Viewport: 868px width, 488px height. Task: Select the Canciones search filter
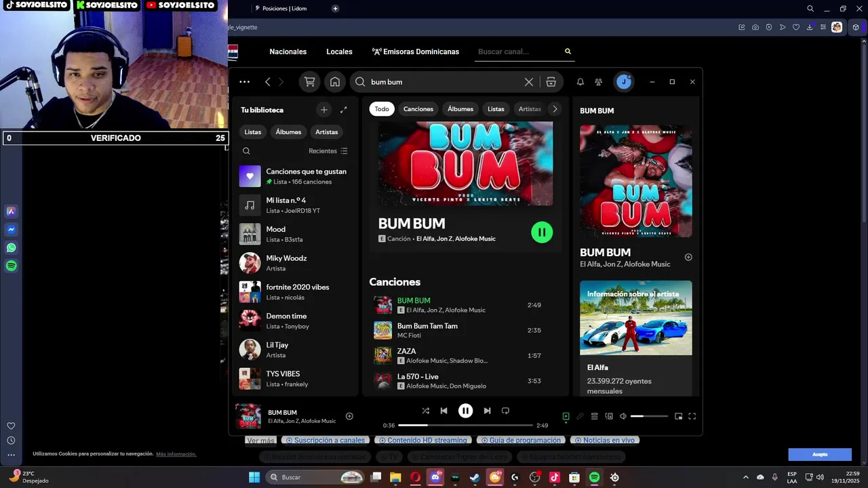click(418, 109)
